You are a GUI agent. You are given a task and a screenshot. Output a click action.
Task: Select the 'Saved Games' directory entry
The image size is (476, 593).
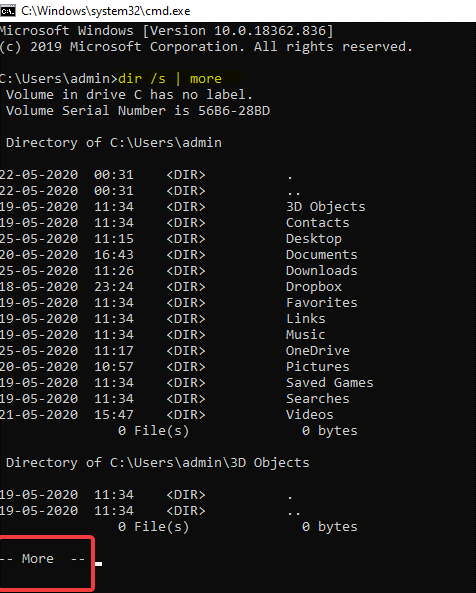tap(329, 383)
